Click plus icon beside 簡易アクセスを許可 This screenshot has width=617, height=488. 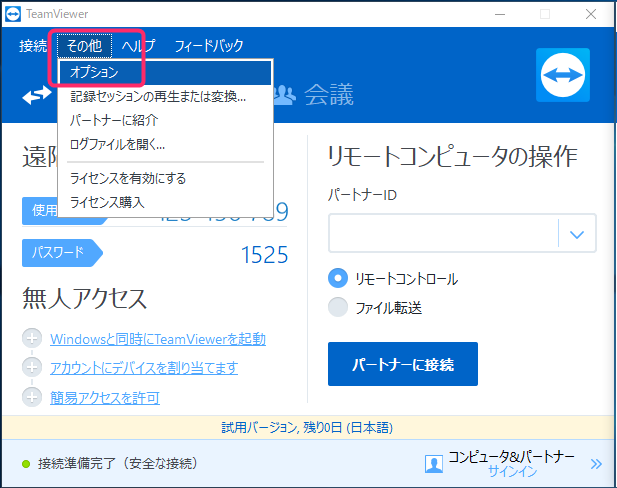point(32,397)
